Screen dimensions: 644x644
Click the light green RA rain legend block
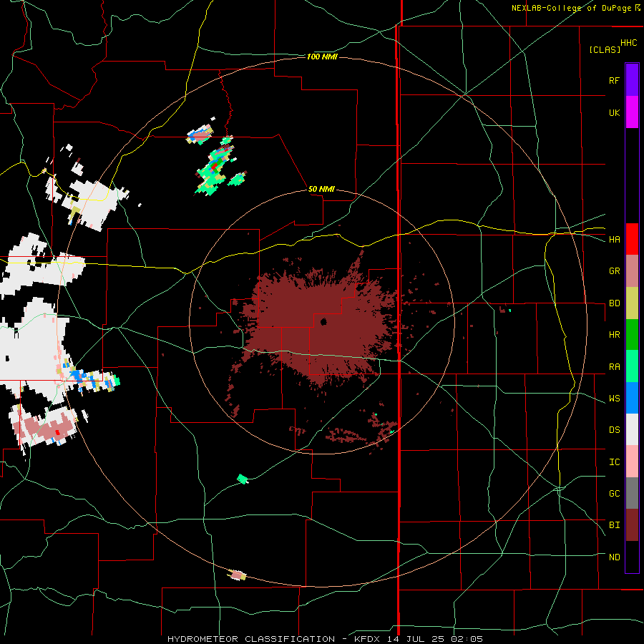[632, 366]
